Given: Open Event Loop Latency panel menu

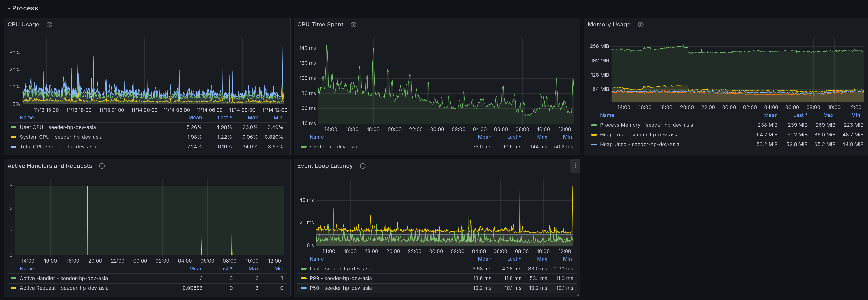Looking at the screenshot, I should click(x=575, y=166).
